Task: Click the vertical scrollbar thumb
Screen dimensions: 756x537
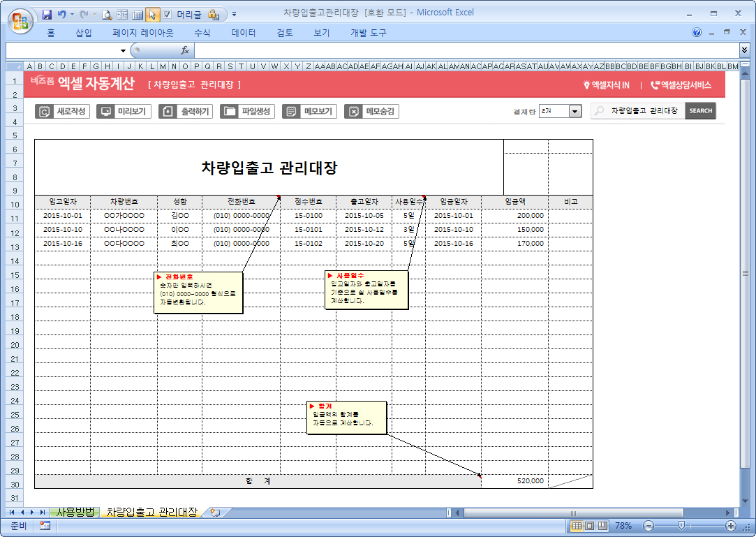Action: (x=745, y=273)
